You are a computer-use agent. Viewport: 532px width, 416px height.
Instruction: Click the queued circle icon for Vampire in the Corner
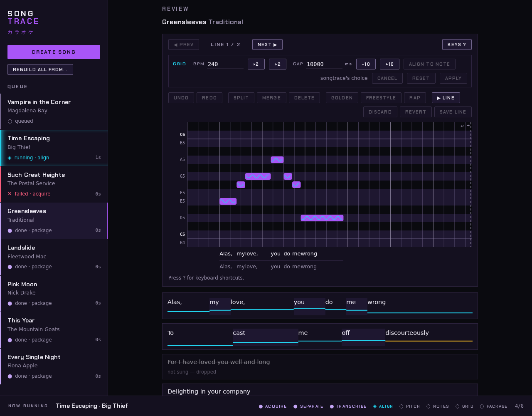click(x=10, y=121)
